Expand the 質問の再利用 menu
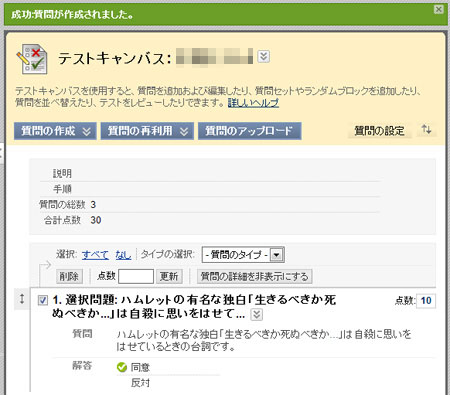Viewport: 450px width, 395px height. click(x=147, y=131)
